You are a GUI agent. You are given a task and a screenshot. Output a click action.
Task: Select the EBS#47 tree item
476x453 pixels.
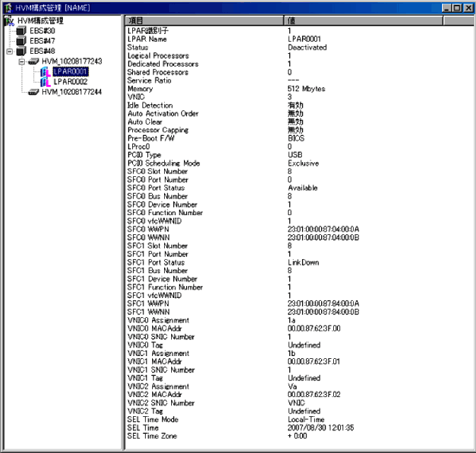pos(42,41)
